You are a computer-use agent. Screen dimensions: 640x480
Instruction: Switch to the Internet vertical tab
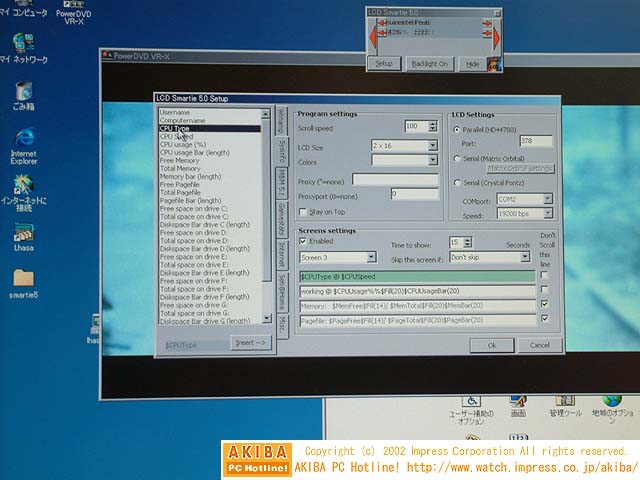point(282,251)
